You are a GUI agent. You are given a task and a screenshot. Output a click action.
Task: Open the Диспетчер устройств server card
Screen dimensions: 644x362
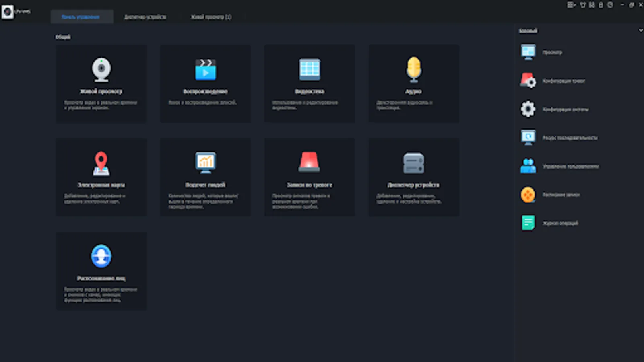pyautogui.click(x=414, y=177)
